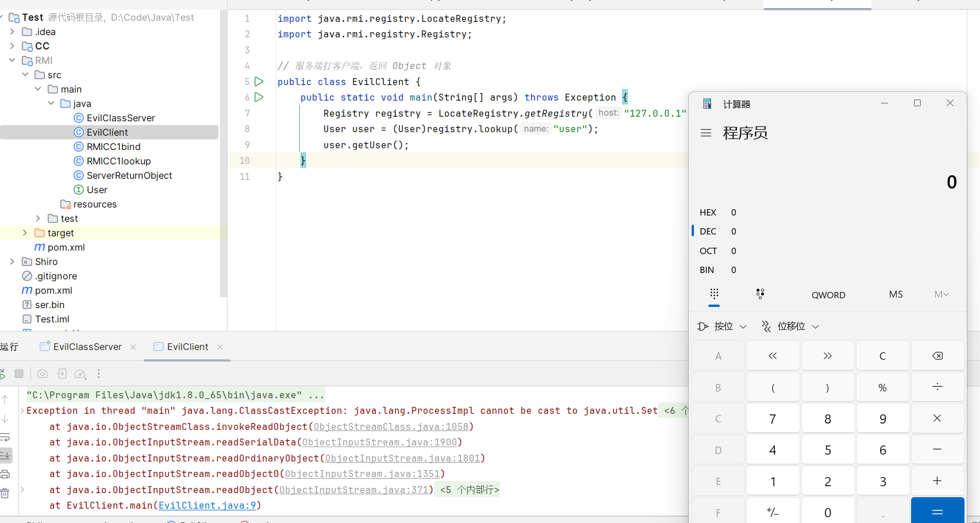Collapse the main folder
The width and height of the screenshot is (980, 523).
pos(38,89)
